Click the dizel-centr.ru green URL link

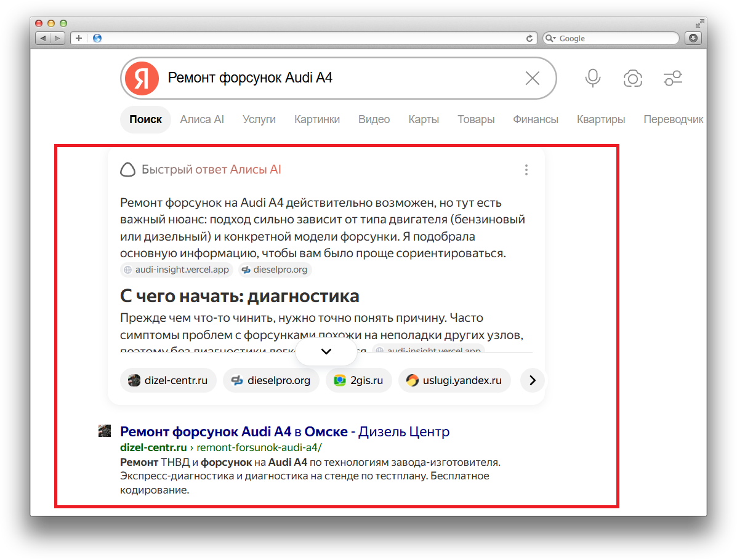(153, 447)
